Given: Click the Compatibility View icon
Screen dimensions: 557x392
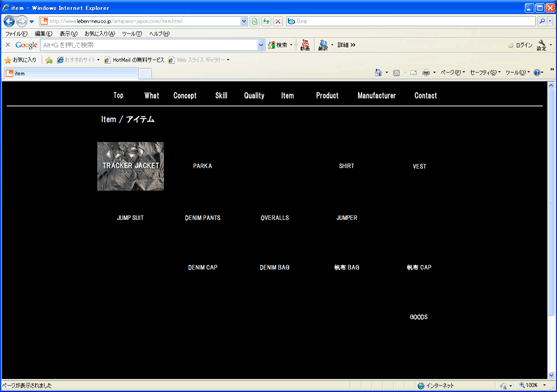Looking at the screenshot, I should pyautogui.click(x=254, y=21).
